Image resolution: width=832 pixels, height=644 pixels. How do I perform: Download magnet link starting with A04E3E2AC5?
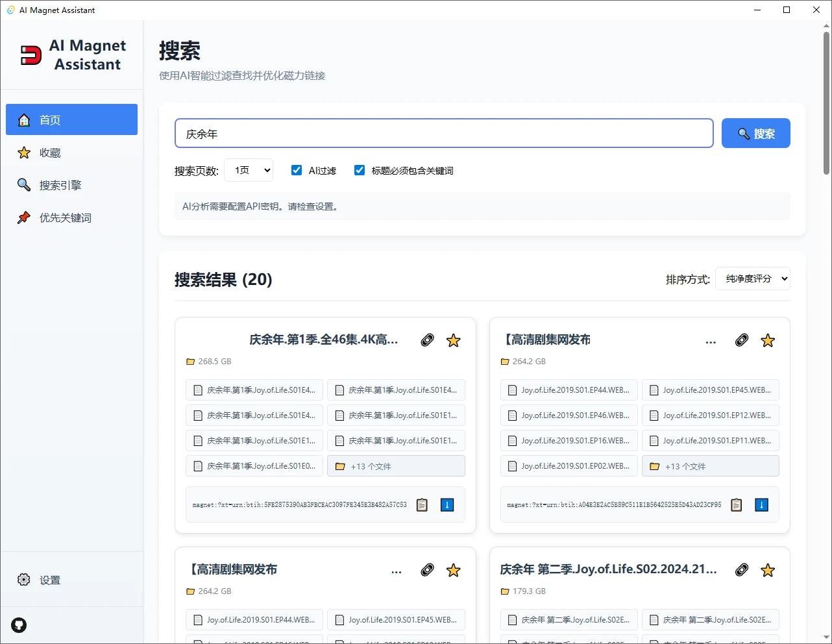761,504
